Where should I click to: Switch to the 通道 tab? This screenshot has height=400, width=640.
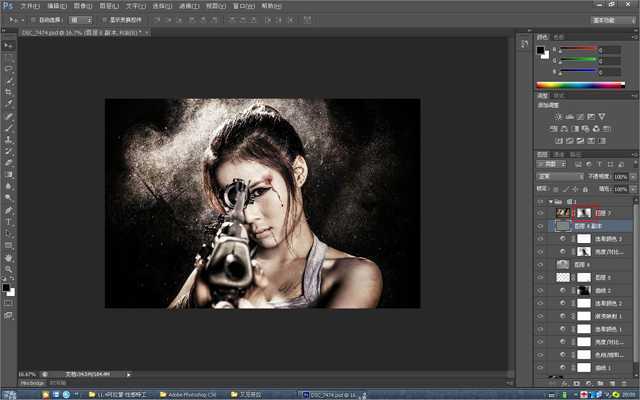click(x=558, y=154)
